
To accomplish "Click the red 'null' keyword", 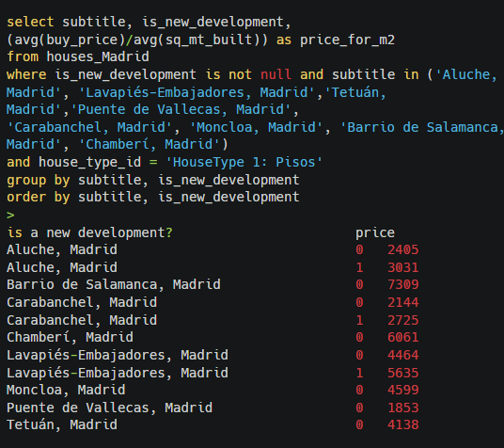I will coord(276,74).
